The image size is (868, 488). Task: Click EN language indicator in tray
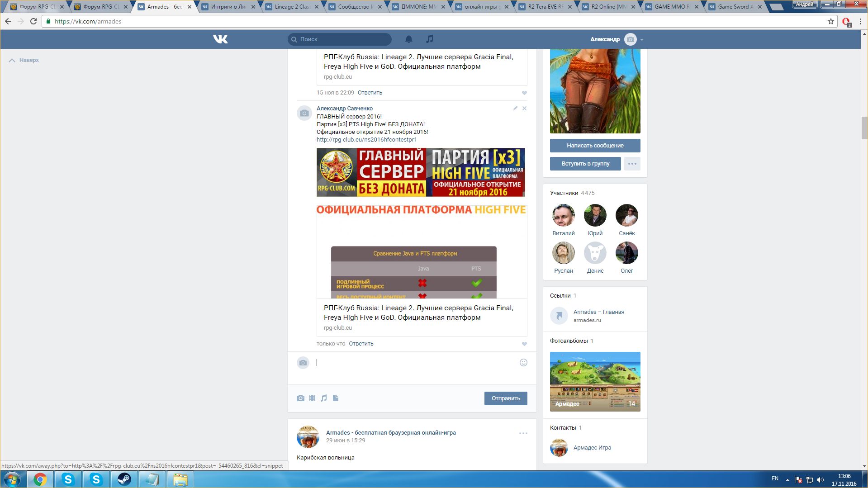[775, 479]
